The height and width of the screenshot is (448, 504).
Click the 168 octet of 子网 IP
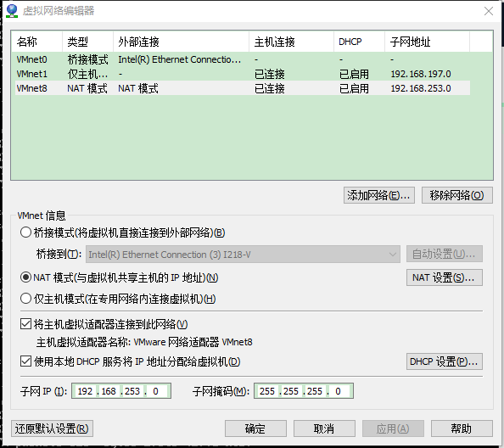point(109,391)
